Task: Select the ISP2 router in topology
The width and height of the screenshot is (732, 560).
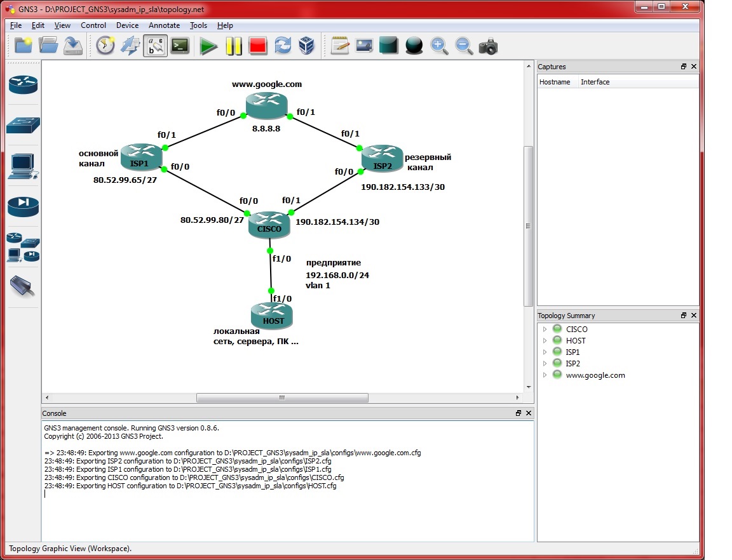Action: [x=383, y=159]
